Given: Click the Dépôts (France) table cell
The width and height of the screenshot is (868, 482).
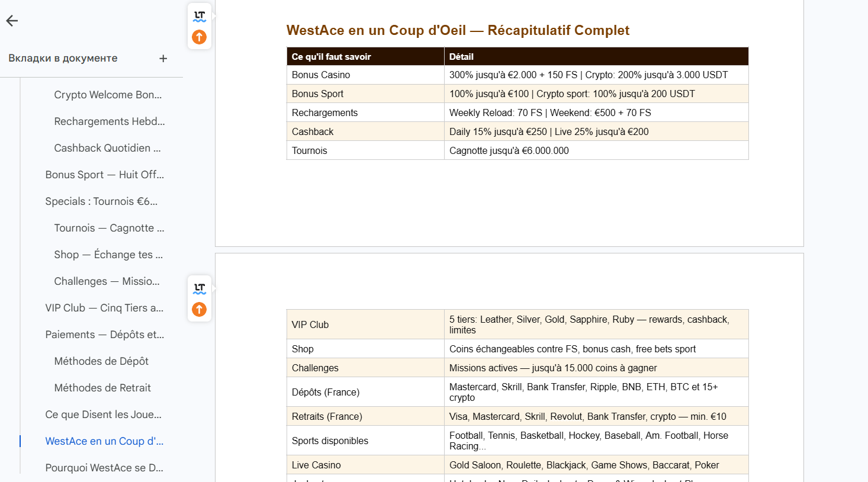Looking at the screenshot, I should (365, 392).
